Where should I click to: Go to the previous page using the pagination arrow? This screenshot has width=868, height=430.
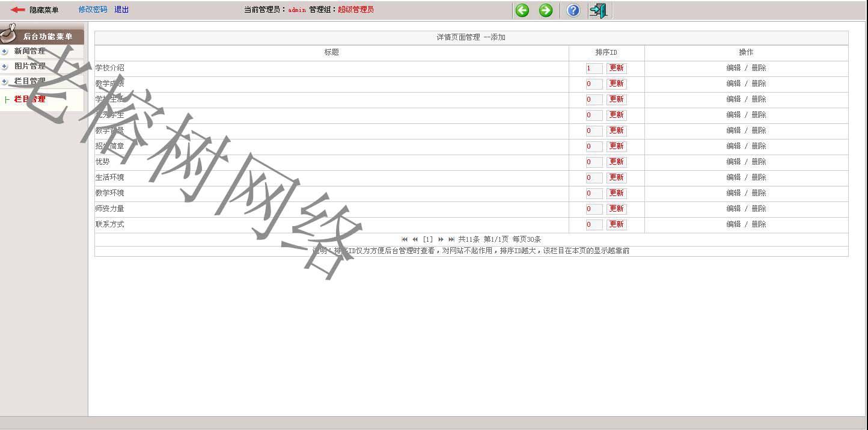coord(415,239)
